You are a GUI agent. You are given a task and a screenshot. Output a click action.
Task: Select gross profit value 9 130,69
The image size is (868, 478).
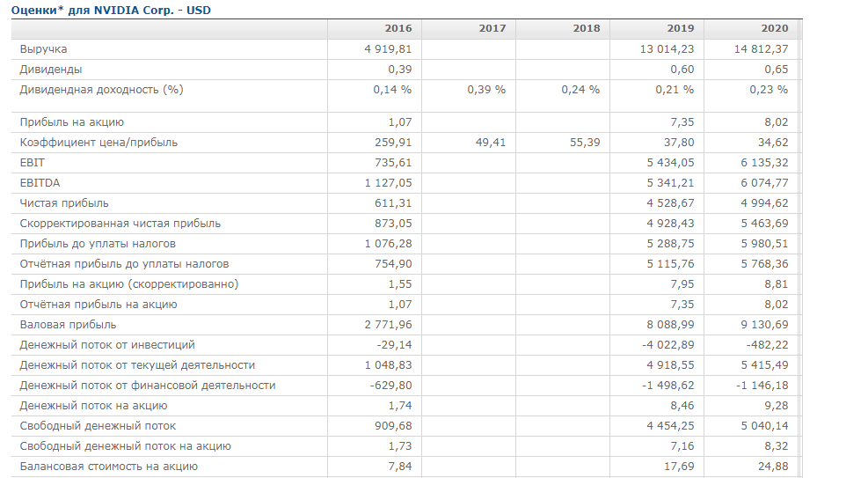tap(764, 325)
